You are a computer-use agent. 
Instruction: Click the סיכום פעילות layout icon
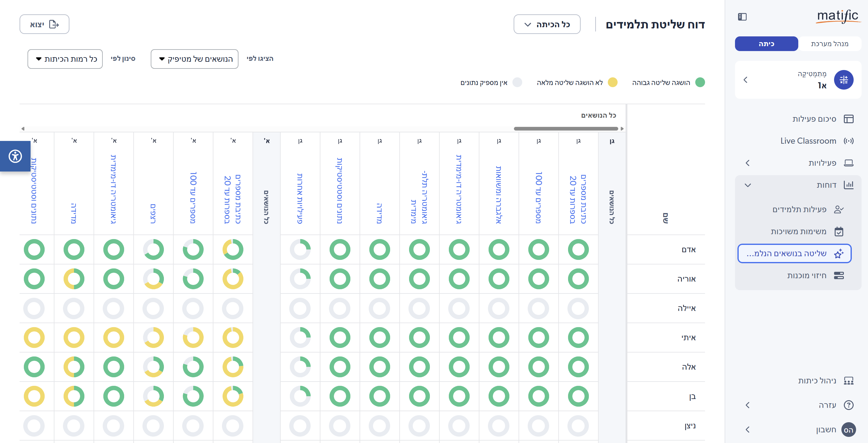848,119
